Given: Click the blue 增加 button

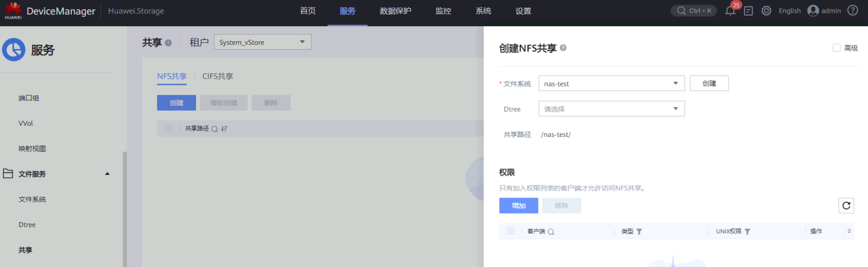Looking at the screenshot, I should click(518, 205).
